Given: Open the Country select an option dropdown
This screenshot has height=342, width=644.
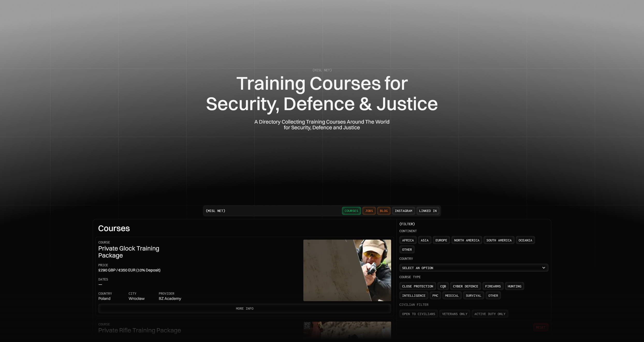Looking at the screenshot, I should pos(474,268).
